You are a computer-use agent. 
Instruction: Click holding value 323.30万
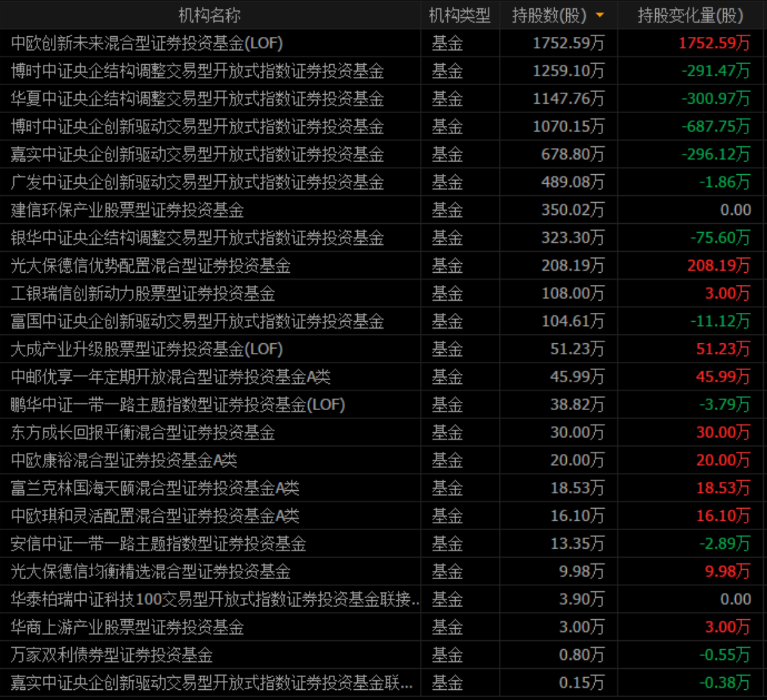tap(573, 238)
